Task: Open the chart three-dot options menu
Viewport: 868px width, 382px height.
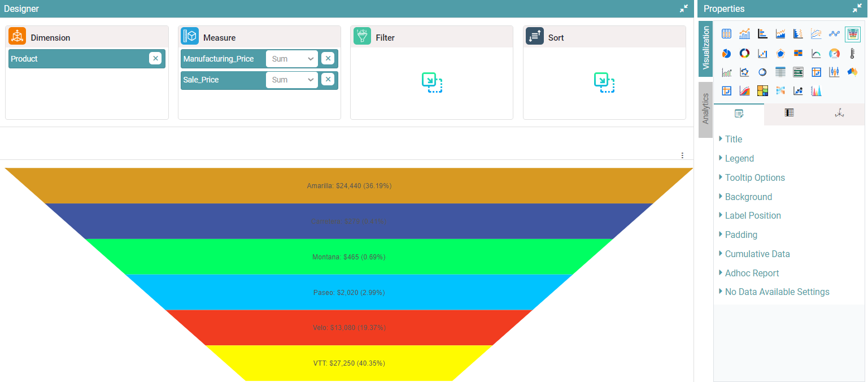Action: click(682, 155)
